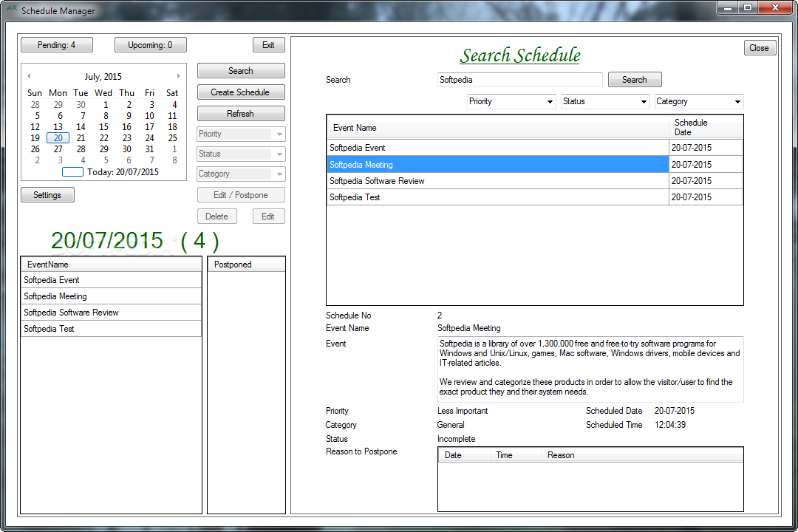Viewport: 798px width, 532px height.
Task: Click Schedule Date column header
Action: point(706,127)
